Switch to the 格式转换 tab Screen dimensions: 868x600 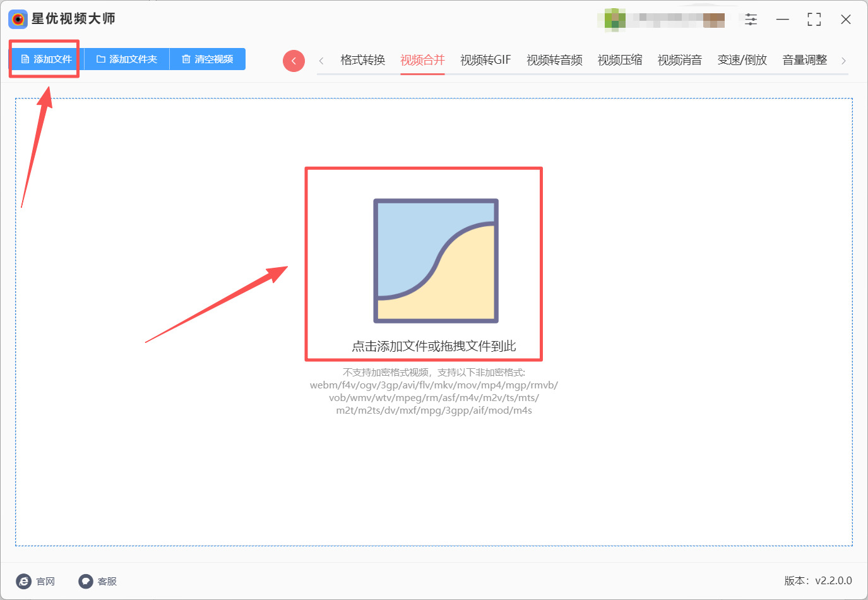tap(362, 60)
